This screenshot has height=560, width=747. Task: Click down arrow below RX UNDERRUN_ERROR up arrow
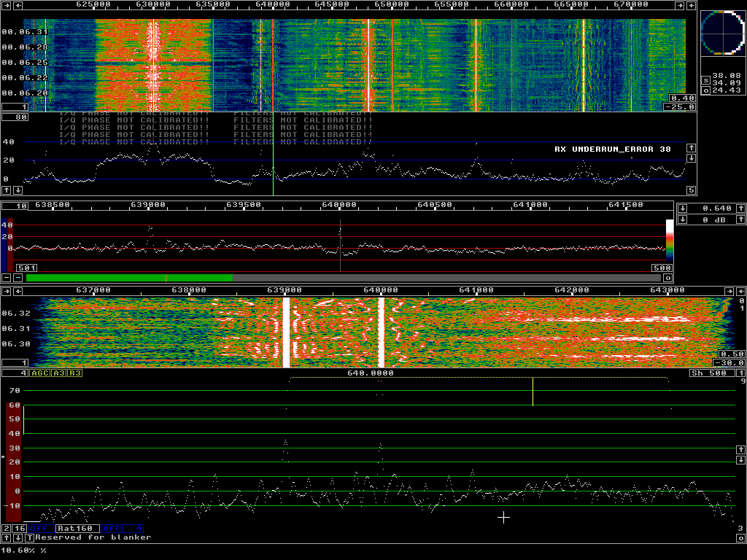click(x=691, y=158)
